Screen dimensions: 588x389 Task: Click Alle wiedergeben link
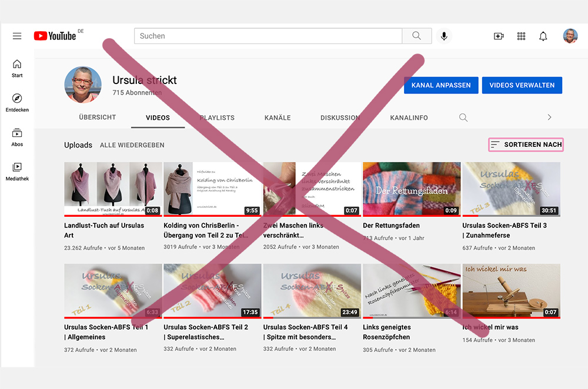[132, 145]
